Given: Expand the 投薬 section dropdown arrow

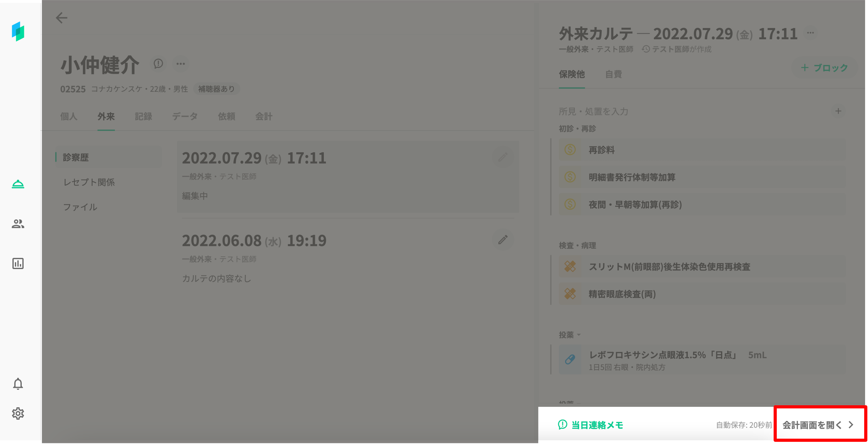Looking at the screenshot, I should tap(579, 335).
